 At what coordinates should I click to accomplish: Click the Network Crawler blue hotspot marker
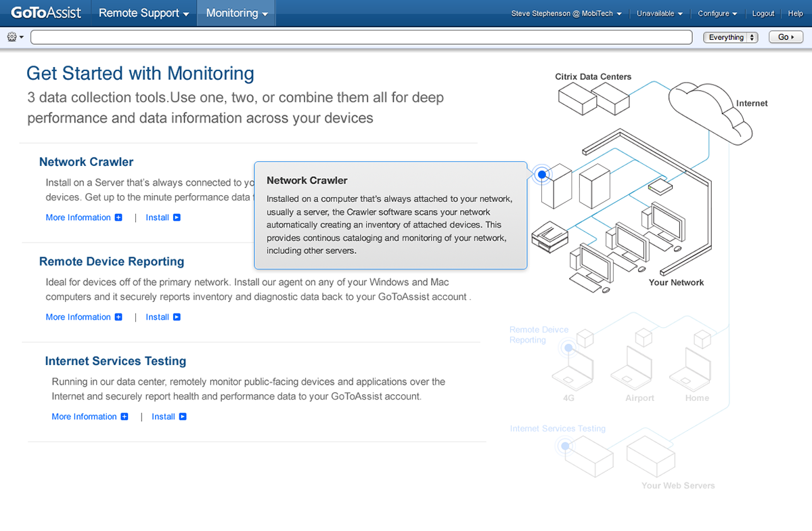coord(541,175)
